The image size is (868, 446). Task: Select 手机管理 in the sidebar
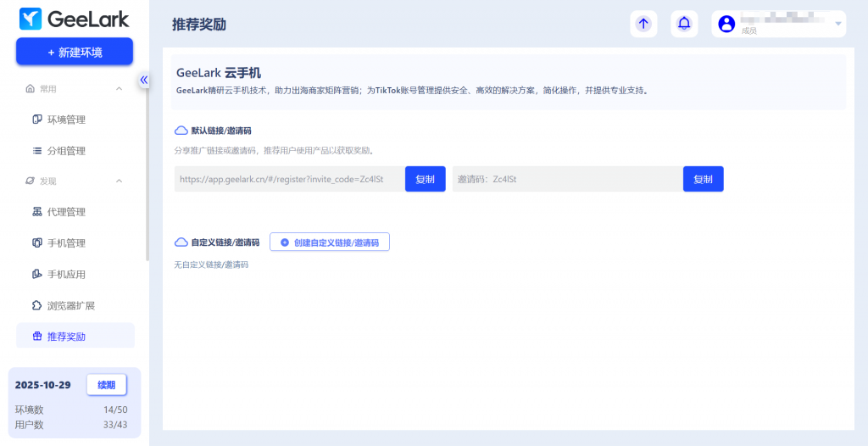pos(66,243)
